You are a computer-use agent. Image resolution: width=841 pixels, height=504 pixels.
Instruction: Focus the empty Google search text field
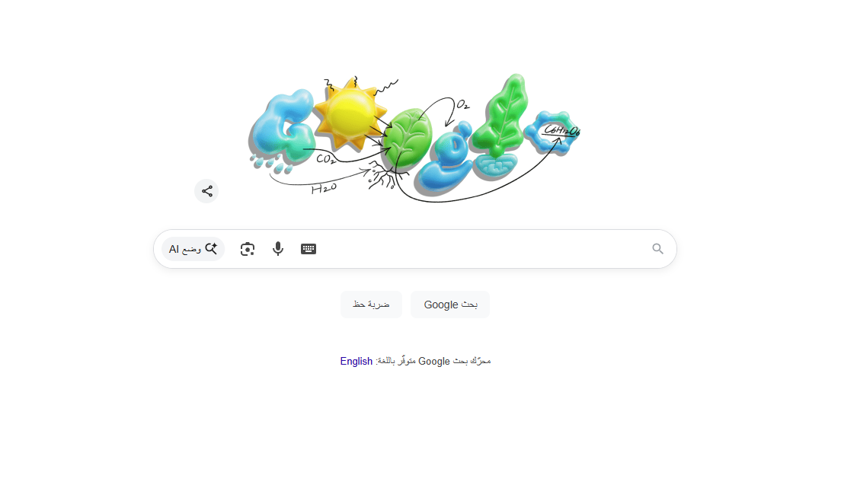click(483, 249)
